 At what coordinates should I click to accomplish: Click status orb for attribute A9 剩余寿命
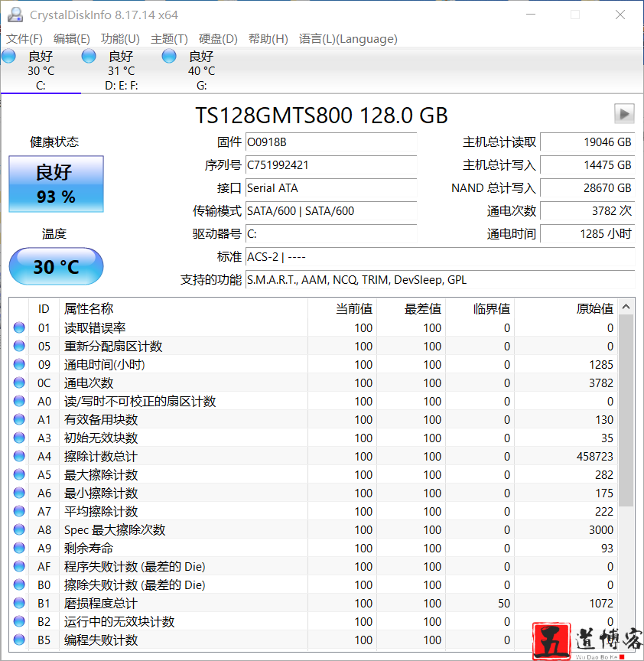point(19,548)
